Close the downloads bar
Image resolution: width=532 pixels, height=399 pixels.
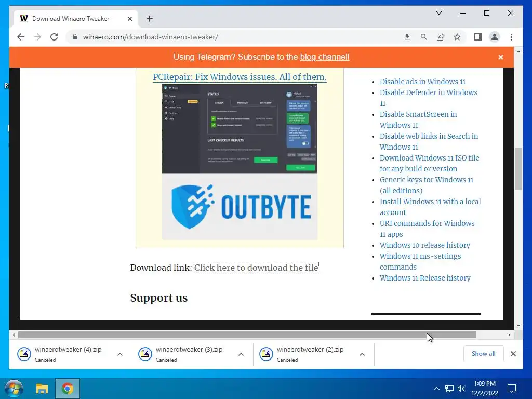point(513,354)
